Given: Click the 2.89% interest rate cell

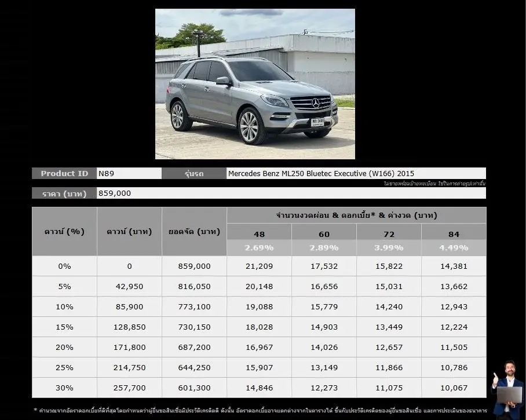Looking at the screenshot, I should [324, 248].
